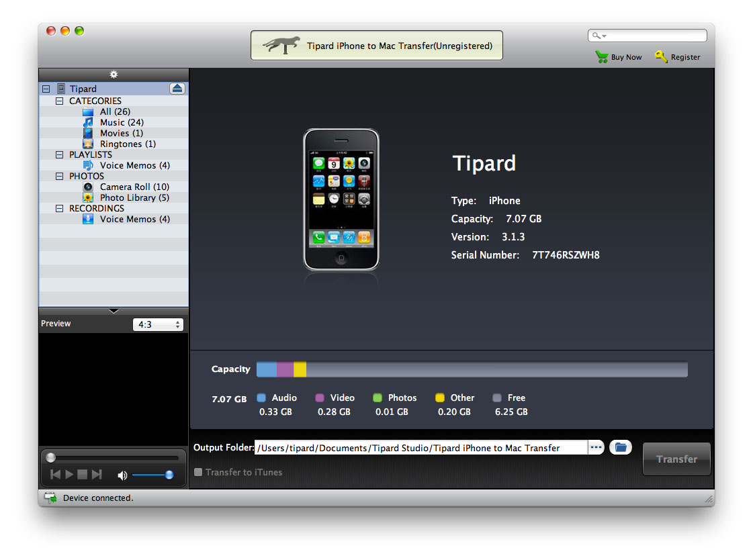Open Photo Library (5)
The image size is (753, 560).
[134, 197]
